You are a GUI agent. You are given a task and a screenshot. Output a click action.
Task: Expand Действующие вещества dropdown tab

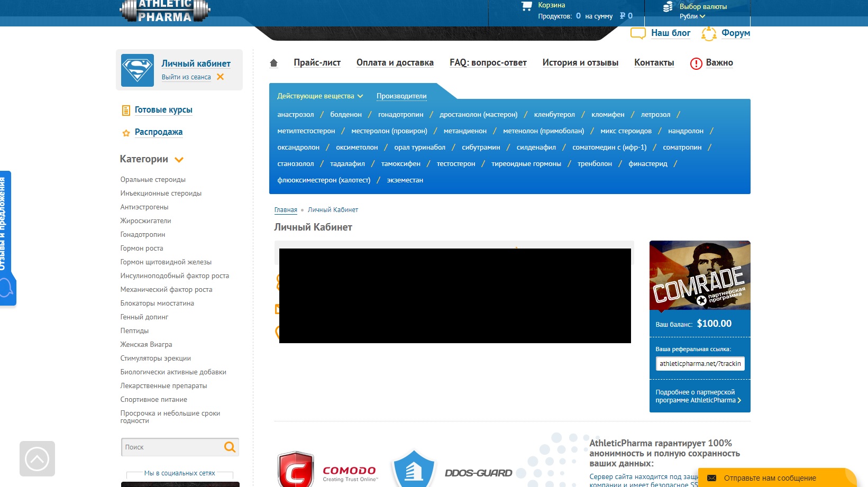(320, 96)
